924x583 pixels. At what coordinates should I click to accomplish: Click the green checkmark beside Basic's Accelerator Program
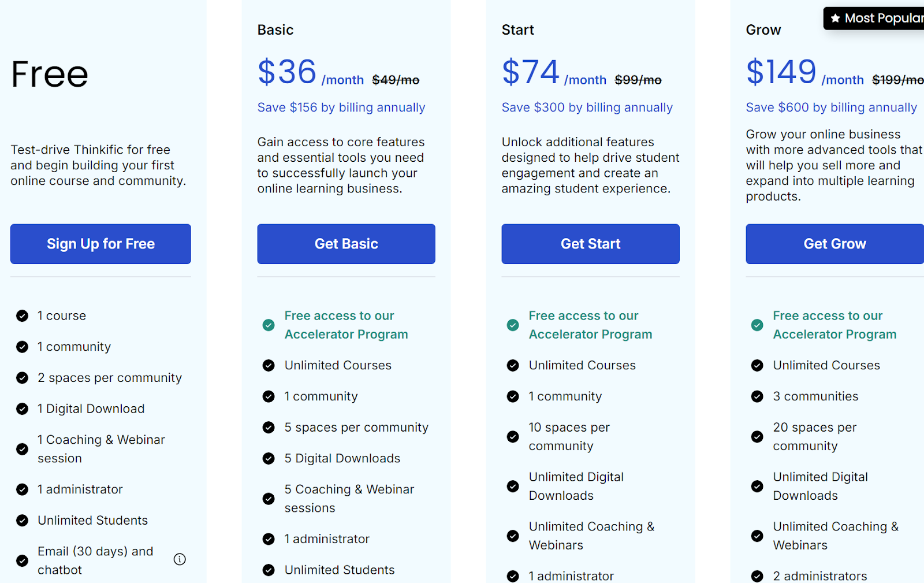click(268, 325)
